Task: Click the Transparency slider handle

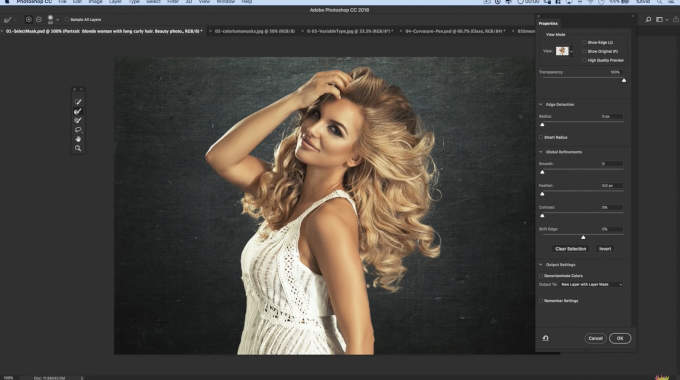Action: [x=624, y=80]
